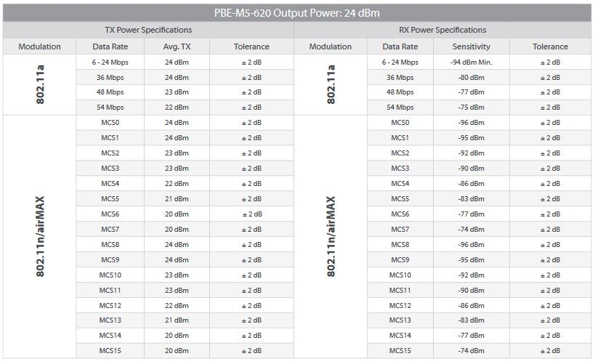This screenshot has height=364, width=603.
Task: Select '20 dBm' in the TX MCS14 row
Action: (177, 336)
